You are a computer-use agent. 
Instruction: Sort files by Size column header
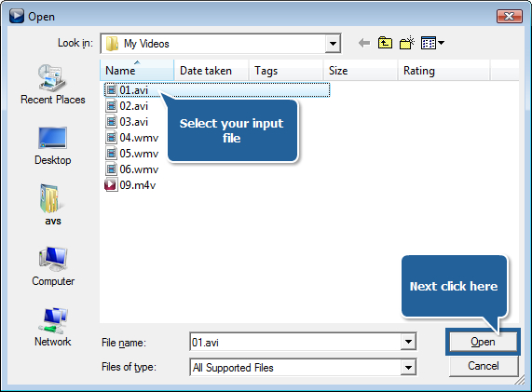click(361, 70)
